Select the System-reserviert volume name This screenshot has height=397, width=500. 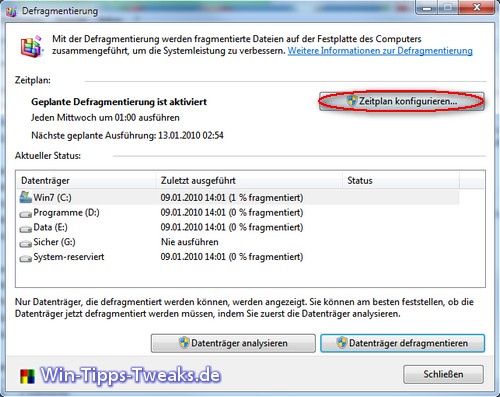tap(69, 257)
